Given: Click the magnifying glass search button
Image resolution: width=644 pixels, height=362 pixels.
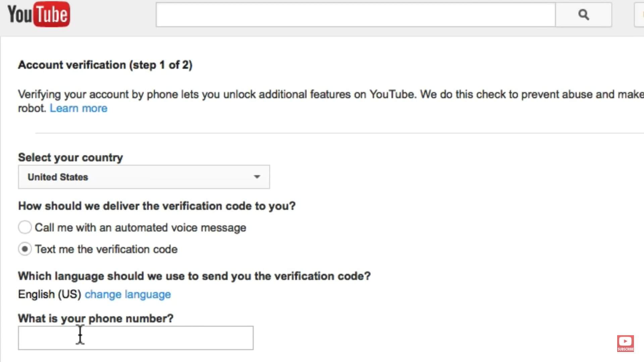Looking at the screenshot, I should [x=583, y=15].
